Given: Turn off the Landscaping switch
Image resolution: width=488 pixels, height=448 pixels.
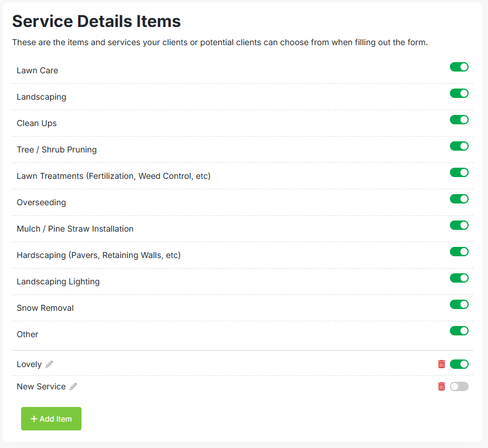Looking at the screenshot, I should 459,93.
